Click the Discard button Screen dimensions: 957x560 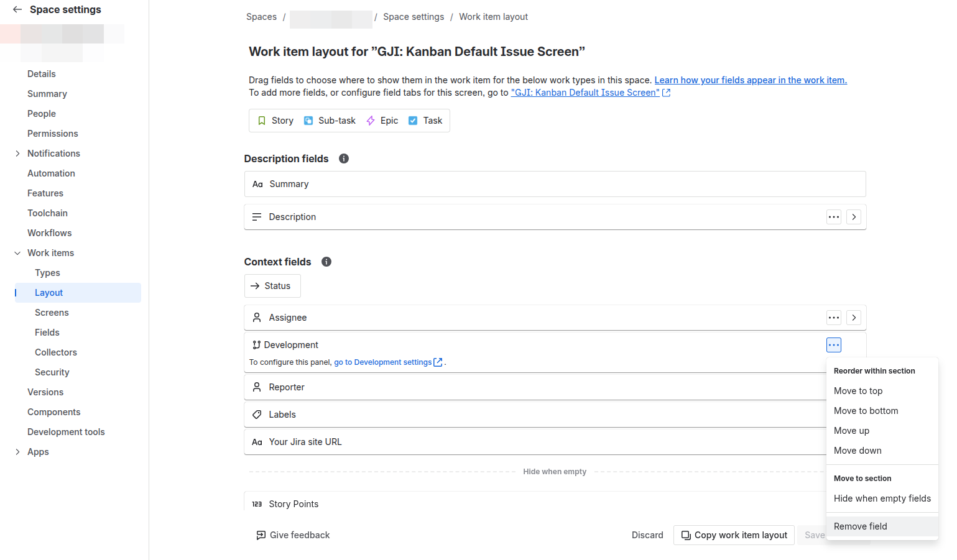tap(647, 535)
